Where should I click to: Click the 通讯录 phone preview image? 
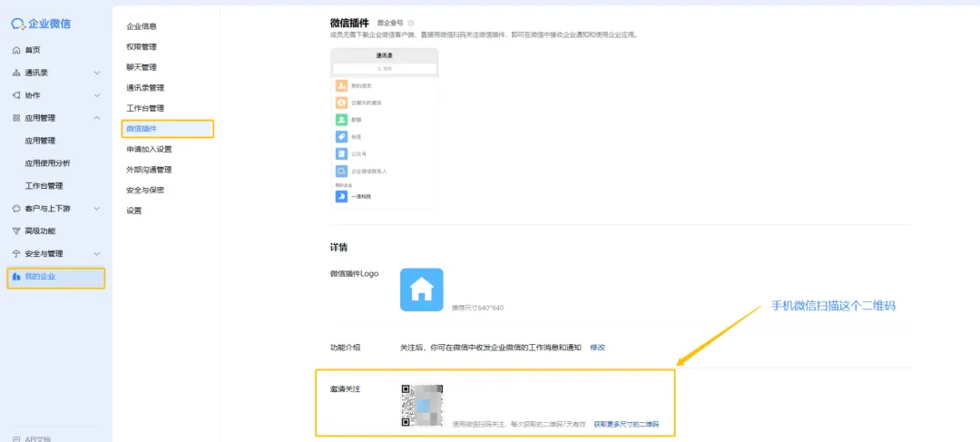[385, 128]
